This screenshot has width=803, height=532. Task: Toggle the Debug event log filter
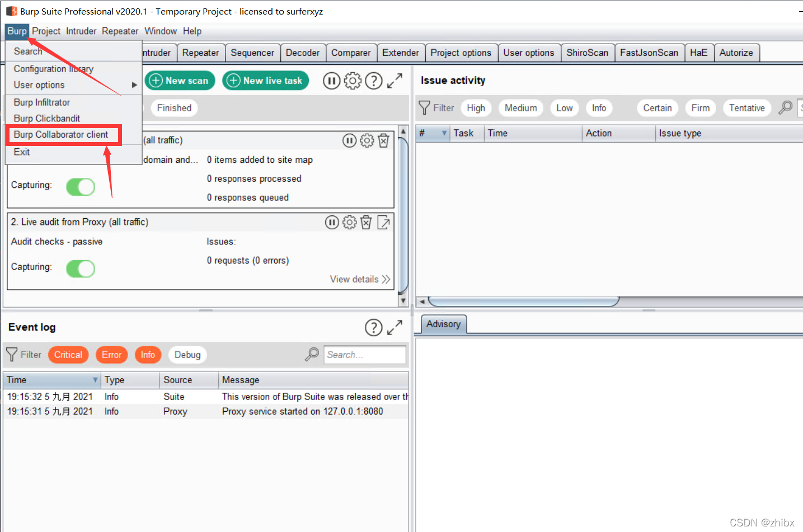187,355
